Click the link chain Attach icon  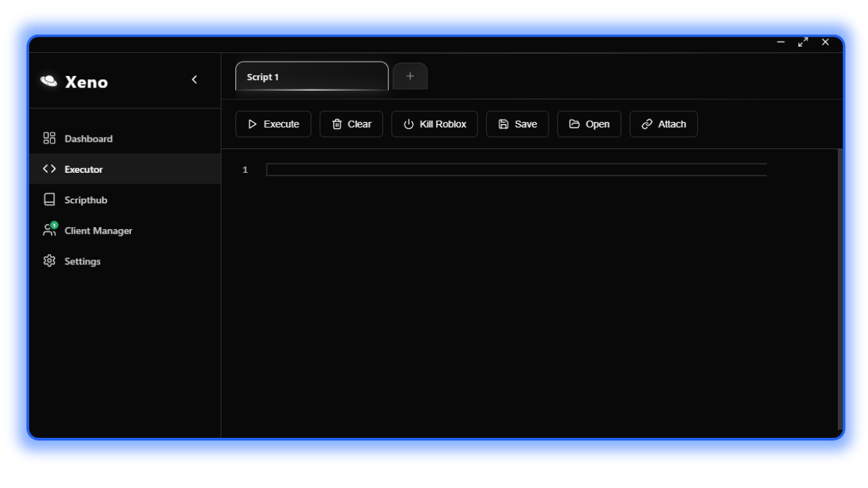tap(647, 124)
